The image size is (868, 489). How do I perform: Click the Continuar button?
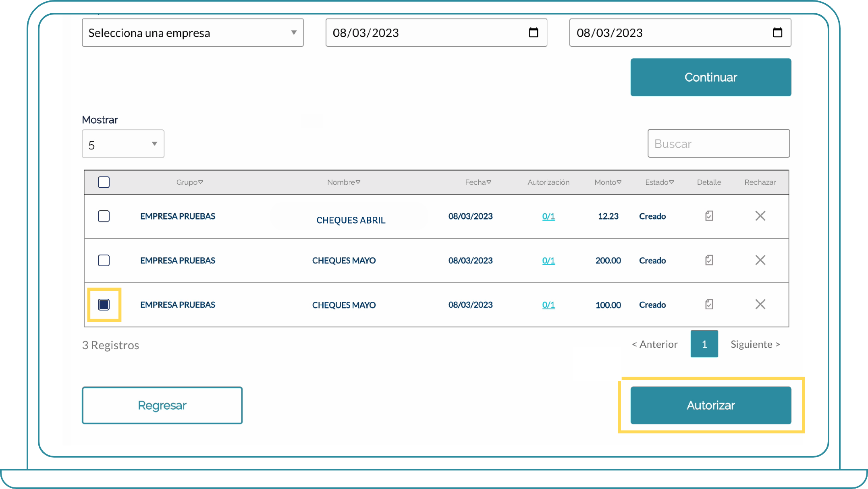tap(710, 77)
